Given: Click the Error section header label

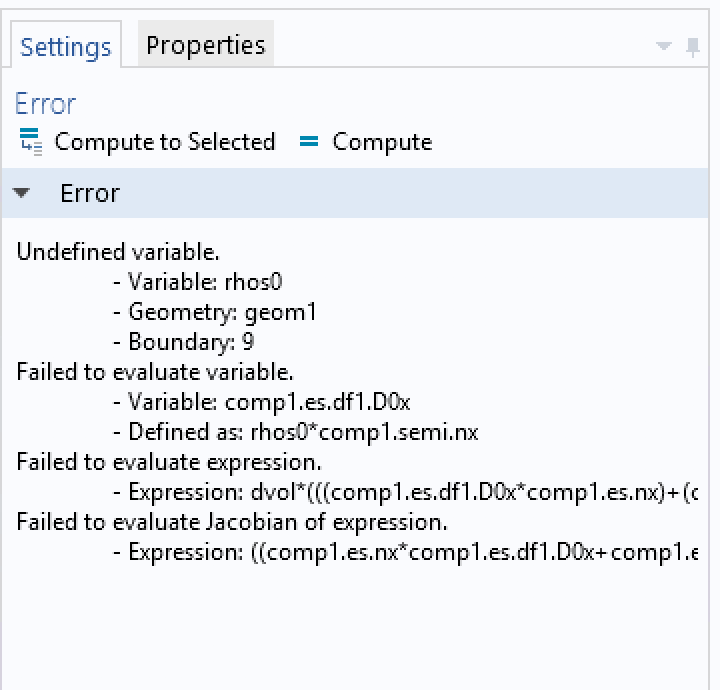Looking at the screenshot, I should pos(90,193).
